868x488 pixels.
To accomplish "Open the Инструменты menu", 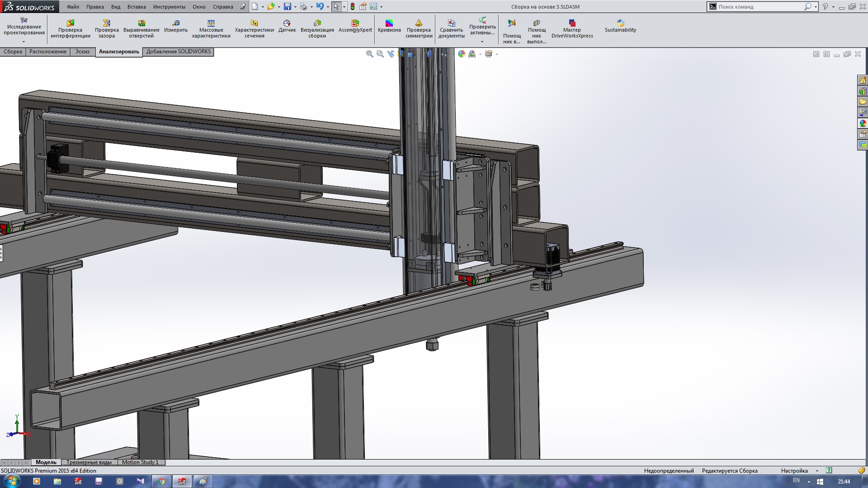I will [x=169, y=7].
